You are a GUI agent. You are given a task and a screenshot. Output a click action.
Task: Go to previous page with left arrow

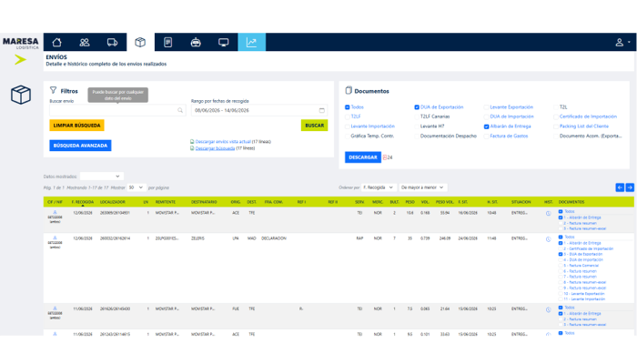[620, 187]
